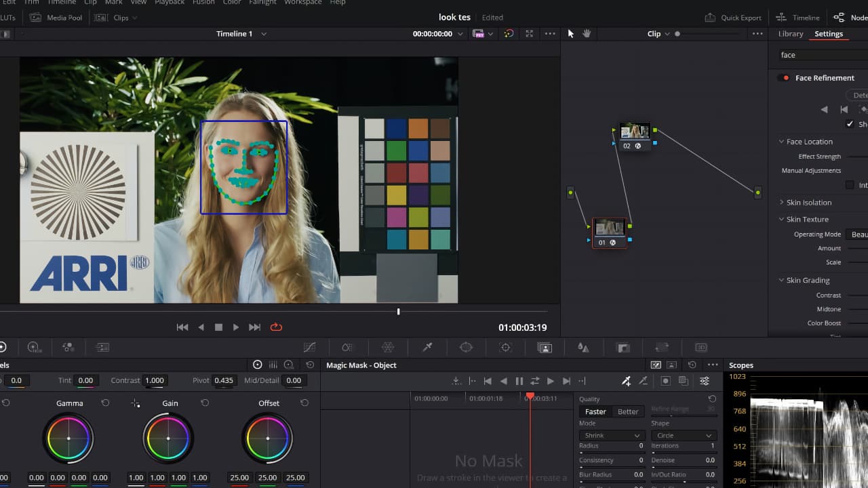
Task: Click the node graph zoom slider
Action: tap(677, 34)
